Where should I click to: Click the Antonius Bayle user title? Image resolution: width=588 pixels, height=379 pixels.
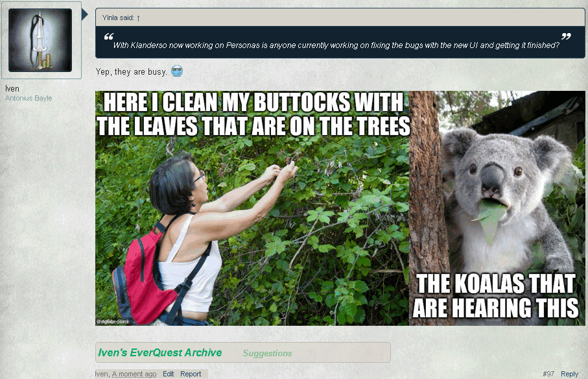click(29, 98)
